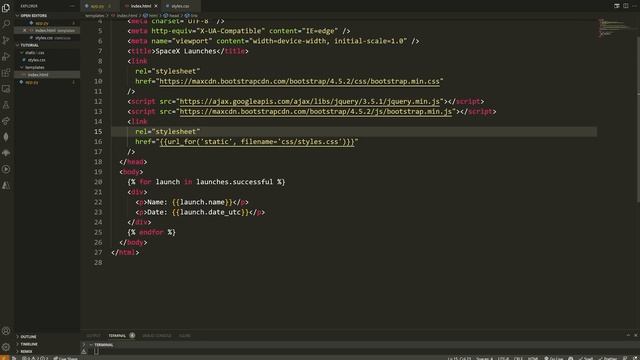
Task: Click the Spaces indentation status item
Action: (x=484, y=358)
